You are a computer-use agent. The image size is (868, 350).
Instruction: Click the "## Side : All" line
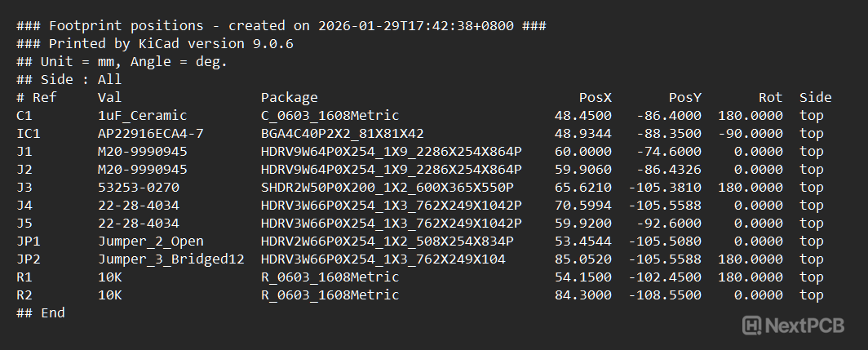(69, 80)
